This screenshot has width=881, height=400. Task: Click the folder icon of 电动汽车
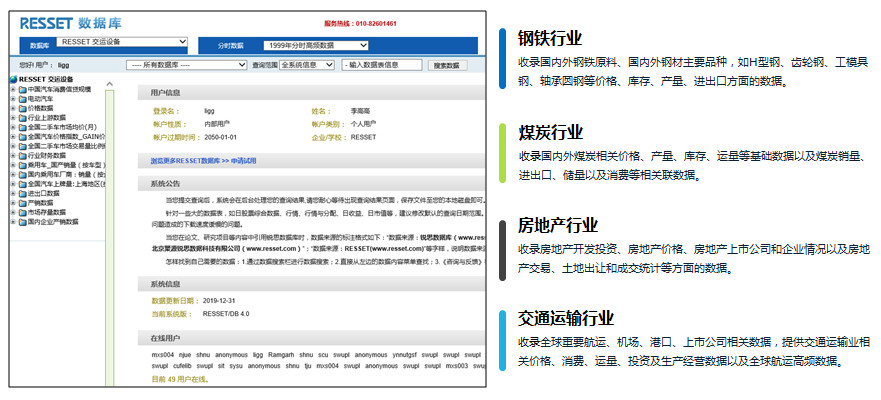pos(22,98)
